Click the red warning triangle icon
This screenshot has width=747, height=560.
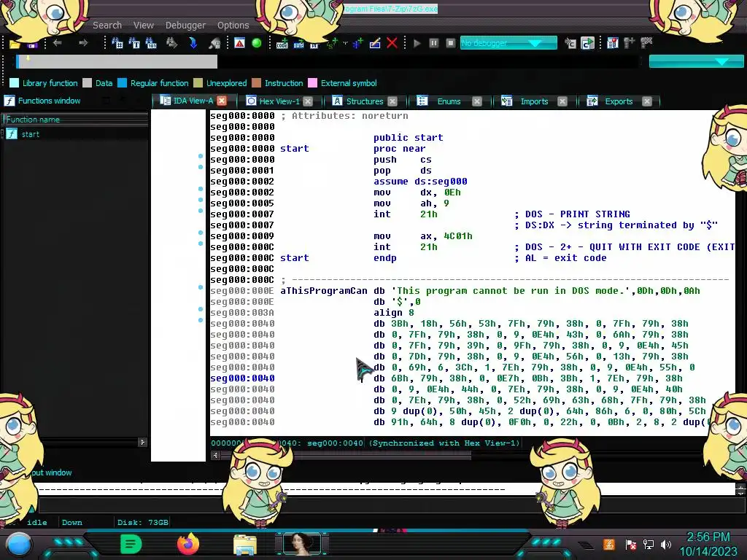point(239,43)
